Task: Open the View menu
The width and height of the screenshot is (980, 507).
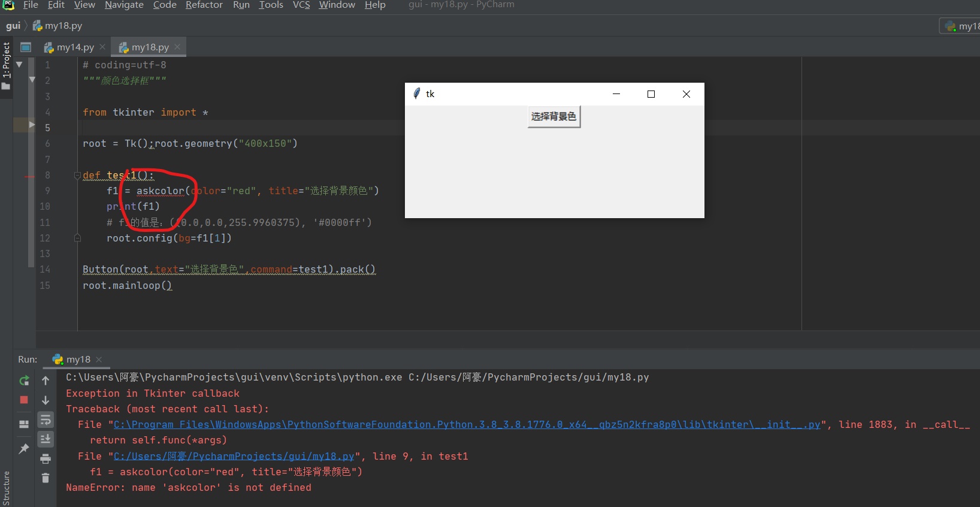Action: (84, 5)
